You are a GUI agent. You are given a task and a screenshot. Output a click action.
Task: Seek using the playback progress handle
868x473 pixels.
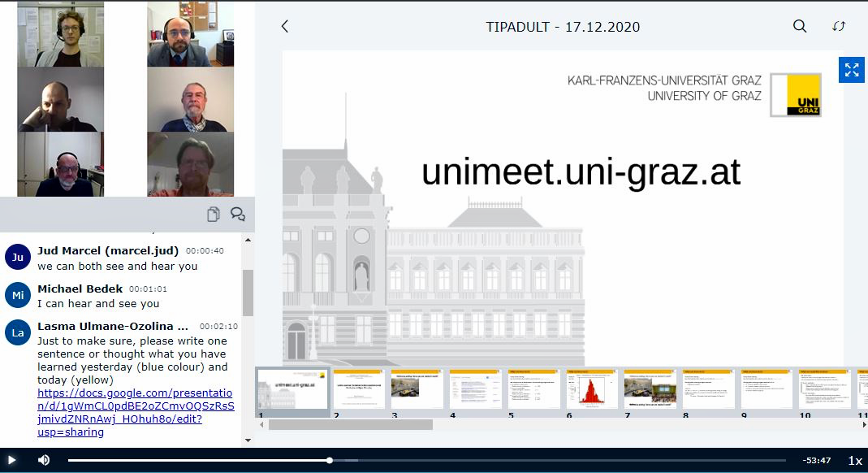[x=330, y=460]
